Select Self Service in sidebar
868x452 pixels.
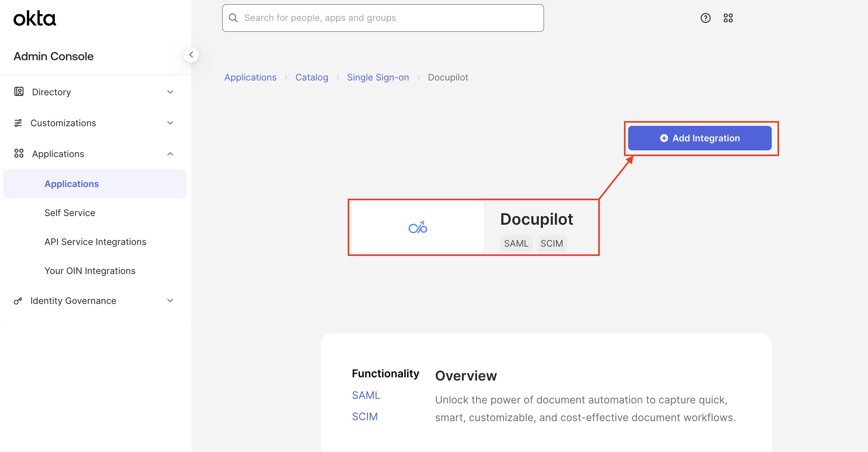point(70,213)
